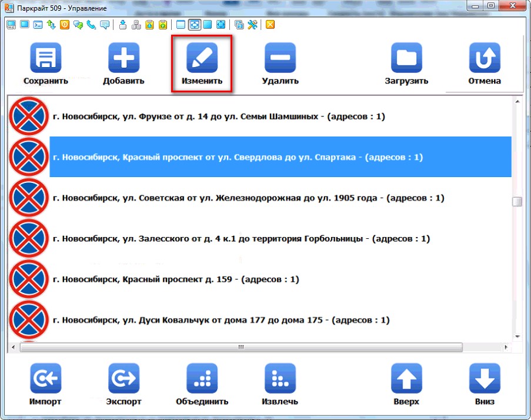Click the Изменить pencil icon
The height and width of the screenshot is (420, 531).
(x=202, y=58)
